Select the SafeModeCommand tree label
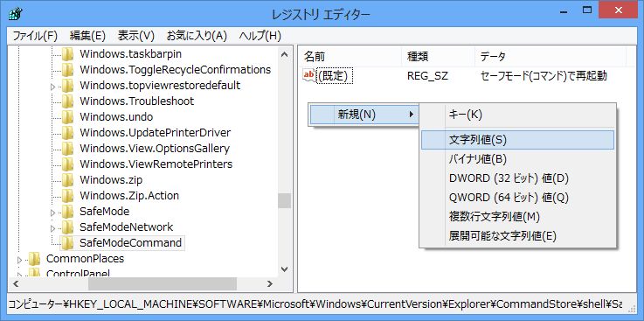644x321 pixels. click(130, 243)
